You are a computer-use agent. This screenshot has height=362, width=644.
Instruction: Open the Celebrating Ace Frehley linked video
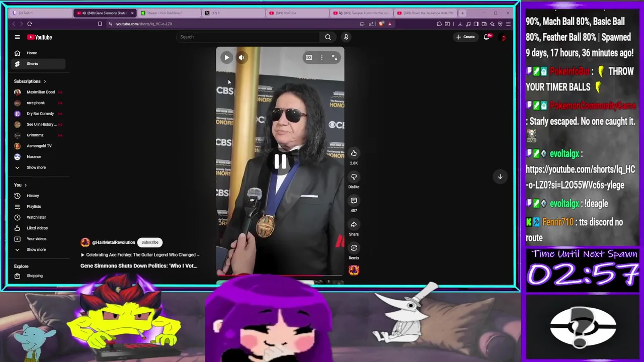(x=140, y=255)
